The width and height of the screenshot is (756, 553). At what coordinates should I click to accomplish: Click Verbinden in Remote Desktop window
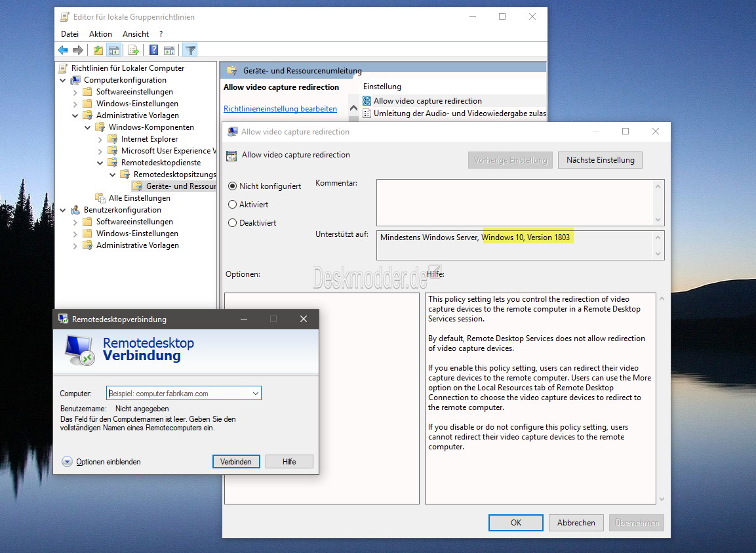click(x=236, y=462)
